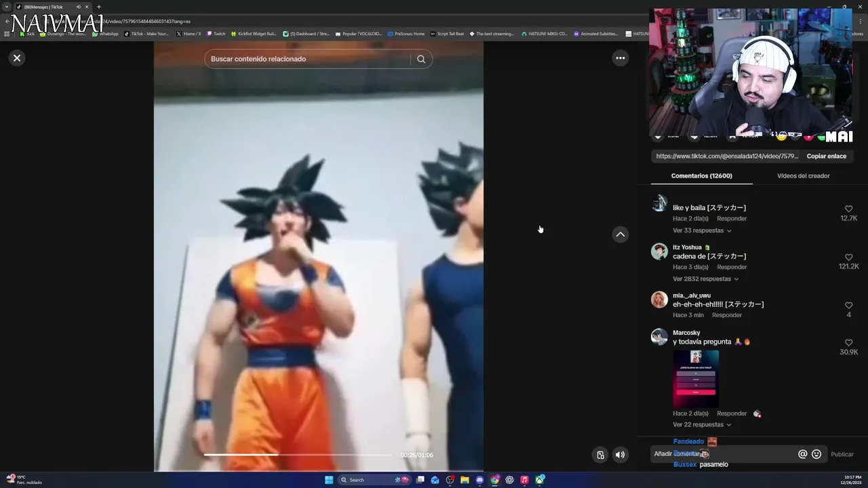Screen dimensions: 868x488
Task: Open the browser tab list dropdown arrow
Action: [x=7, y=7]
